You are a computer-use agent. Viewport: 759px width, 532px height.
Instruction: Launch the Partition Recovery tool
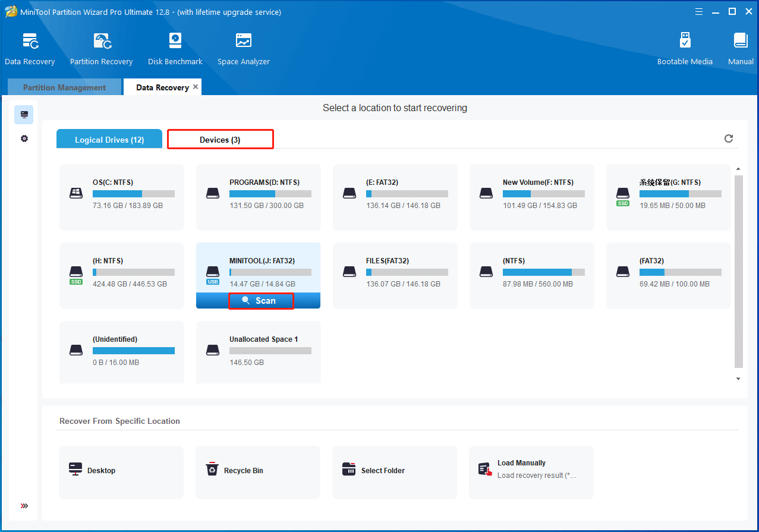click(x=101, y=49)
